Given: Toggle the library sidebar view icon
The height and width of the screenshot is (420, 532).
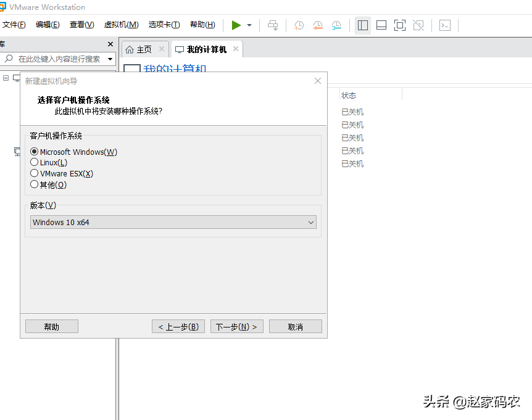Looking at the screenshot, I should tap(363, 25).
